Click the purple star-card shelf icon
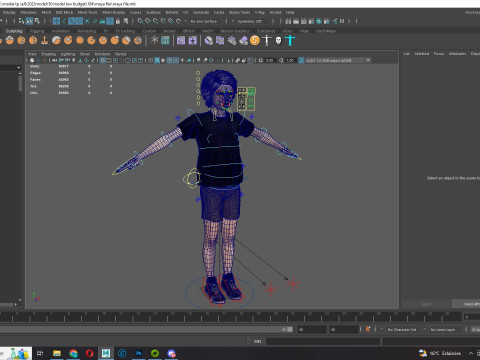480x360 pixels. point(192,41)
